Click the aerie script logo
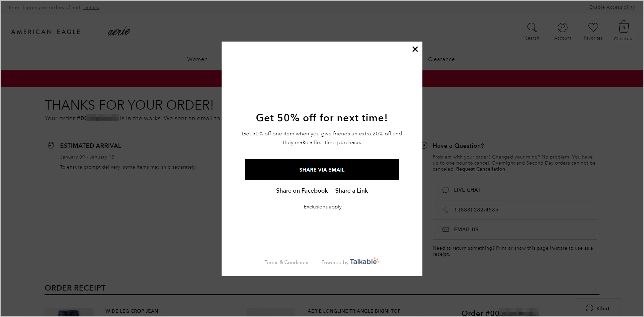The height and width of the screenshot is (317, 644). coord(118,32)
